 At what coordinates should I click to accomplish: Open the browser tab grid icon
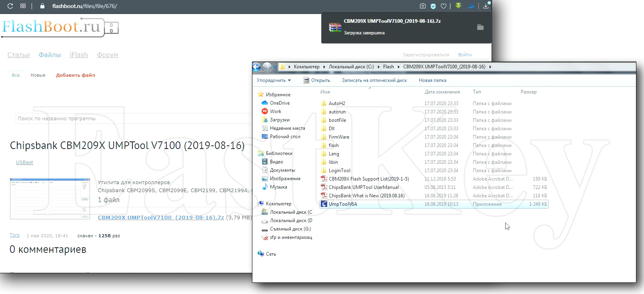(x=23, y=6)
